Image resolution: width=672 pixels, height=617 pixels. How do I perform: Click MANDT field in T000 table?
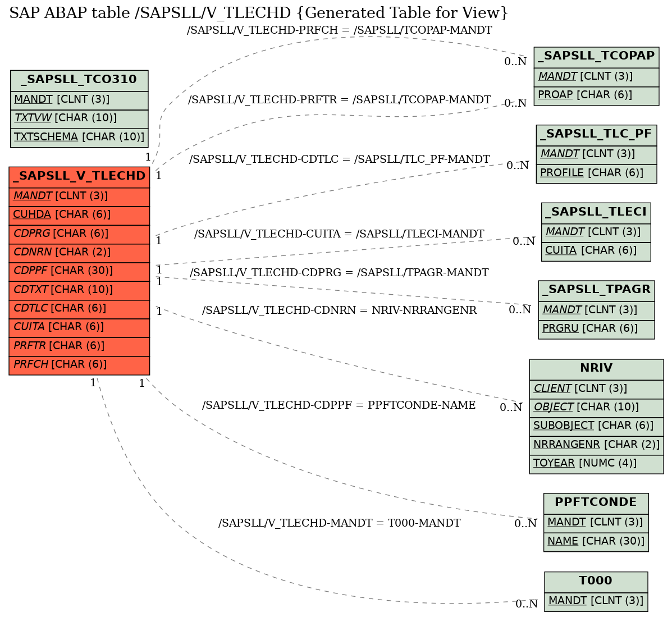[x=596, y=602]
